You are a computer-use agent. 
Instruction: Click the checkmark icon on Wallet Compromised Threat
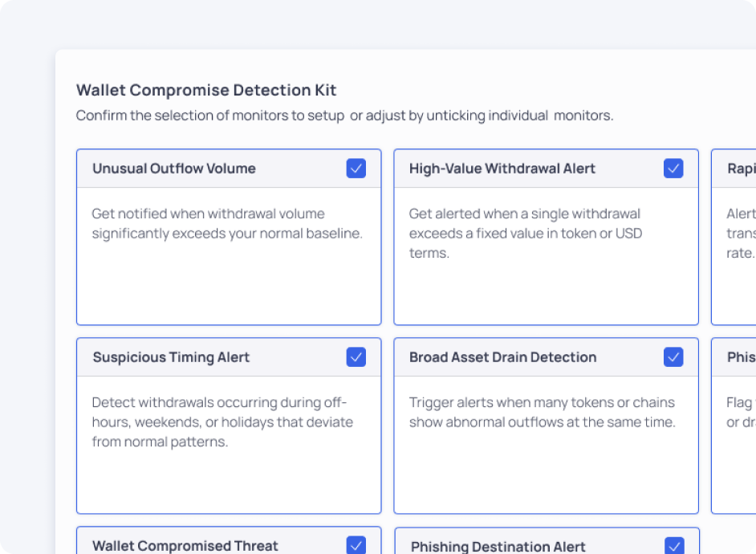tap(356, 545)
